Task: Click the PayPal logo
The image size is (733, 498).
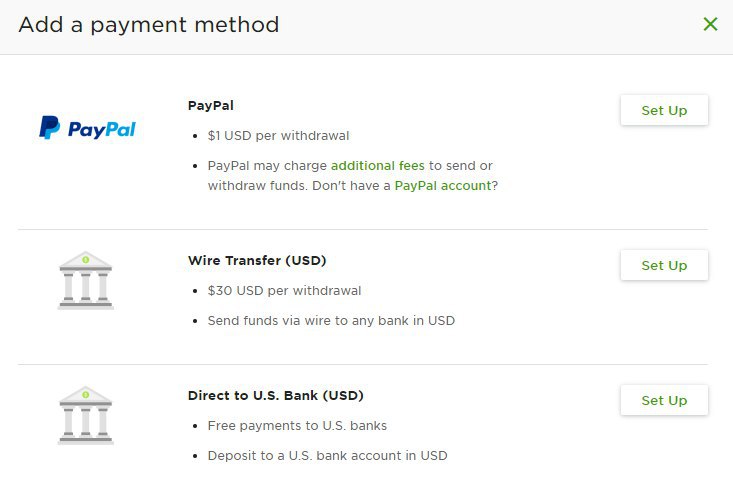Action: click(x=87, y=128)
